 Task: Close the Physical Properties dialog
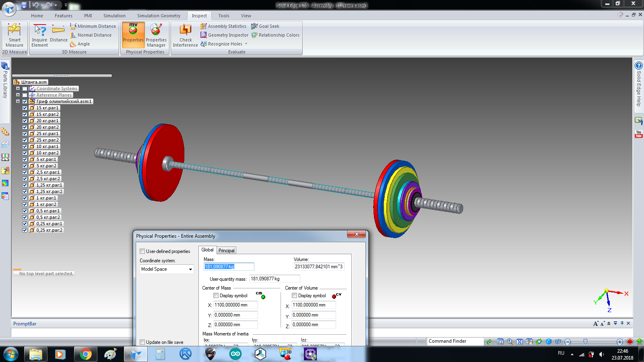pos(356,234)
